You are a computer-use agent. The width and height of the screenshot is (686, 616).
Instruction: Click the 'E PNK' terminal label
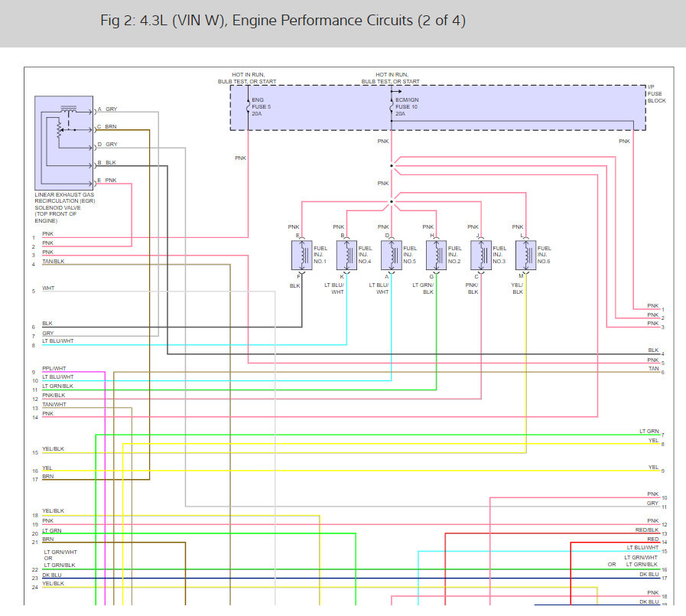tap(107, 180)
